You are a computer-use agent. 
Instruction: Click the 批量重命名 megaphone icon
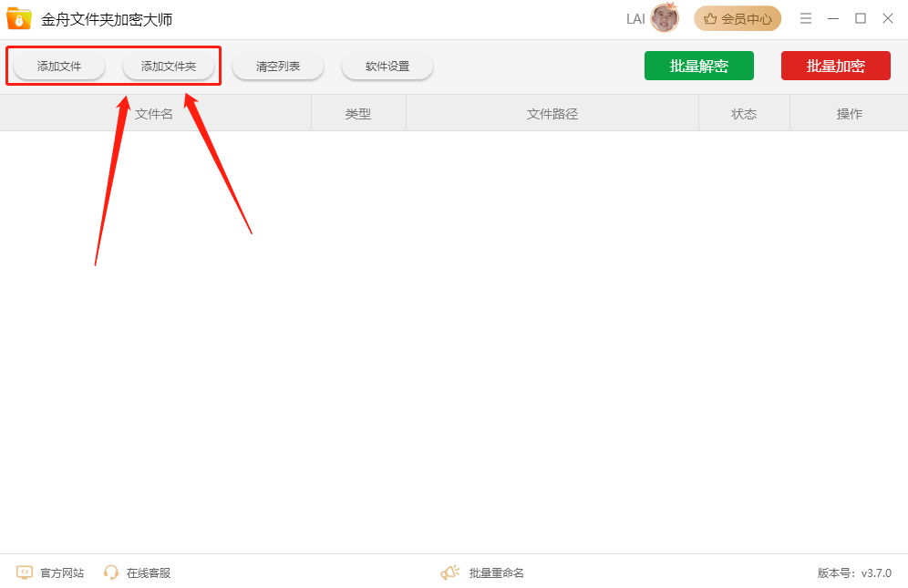point(450,573)
